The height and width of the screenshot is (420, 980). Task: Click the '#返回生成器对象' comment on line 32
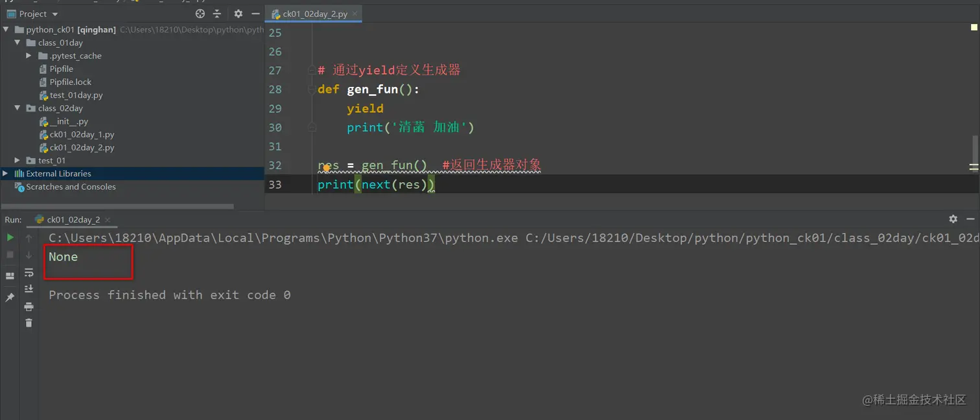pos(491,165)
